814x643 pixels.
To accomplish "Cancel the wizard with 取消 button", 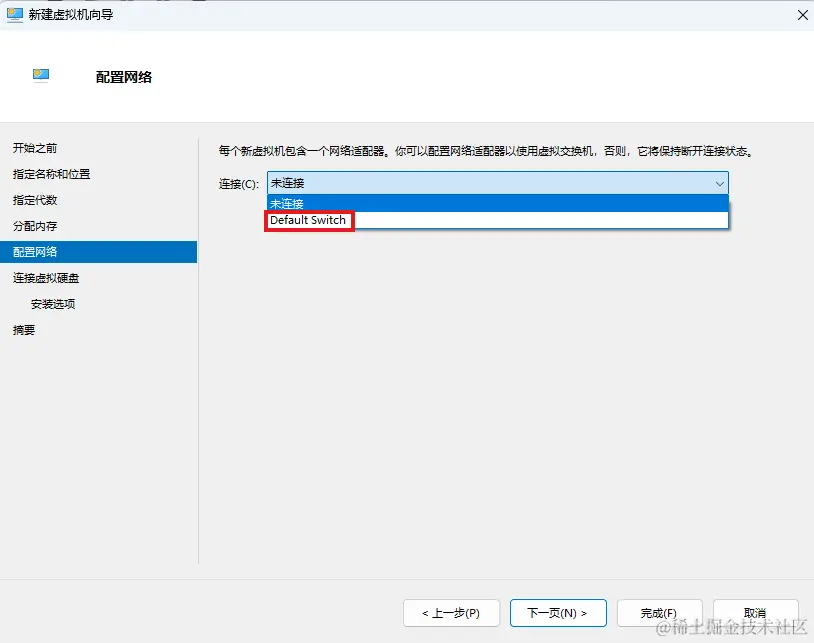I will coord(755,613).
